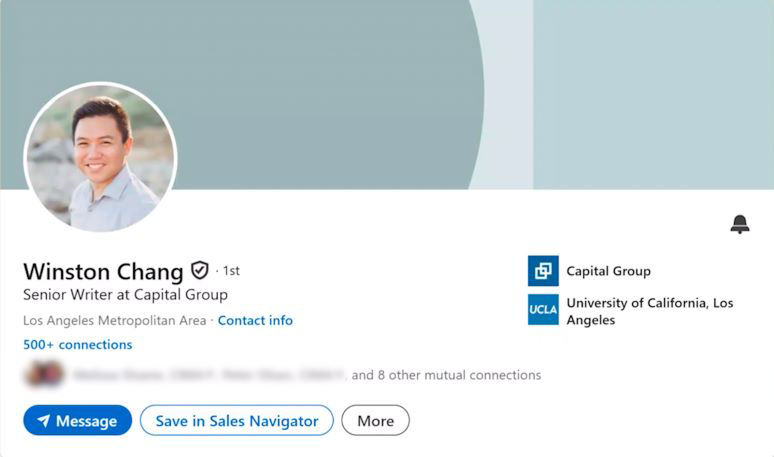The height and width of the screenshot is (457, 774).
Task: Open the 8 other mutual connections link
Action: point(445,375)
